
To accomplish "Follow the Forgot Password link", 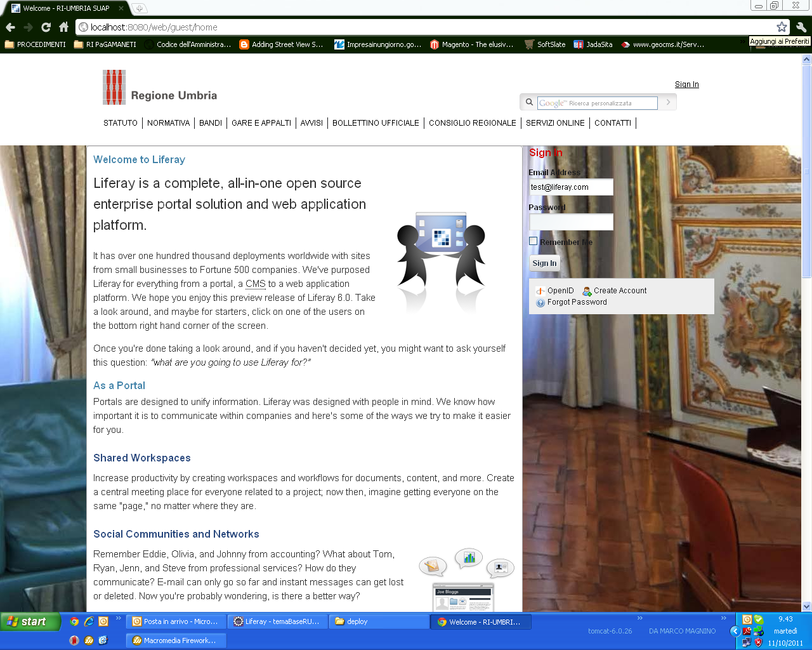I will 577,302.
